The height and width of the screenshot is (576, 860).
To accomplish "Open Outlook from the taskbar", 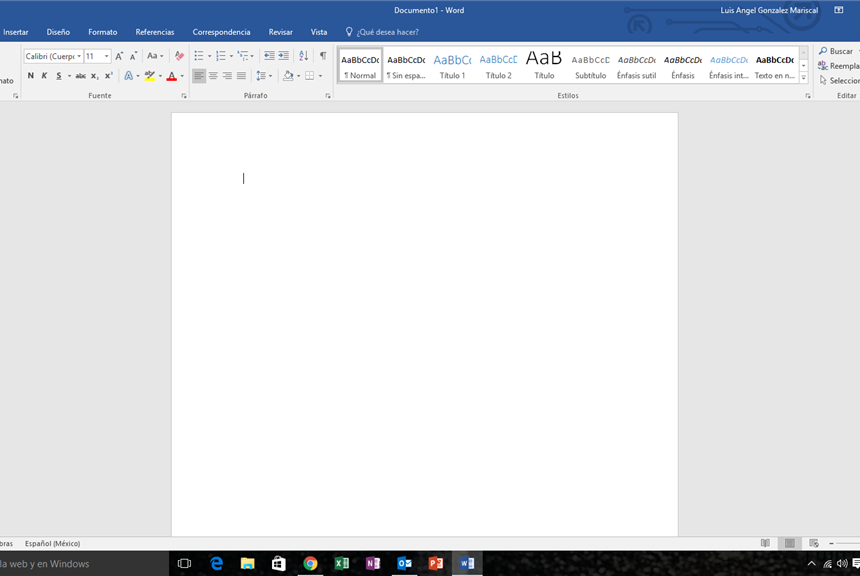I will [404, 563].
